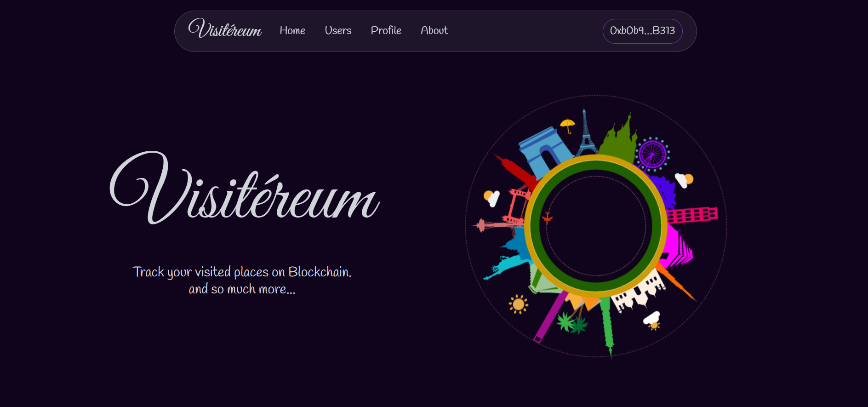Click the 0xb0b9...B313 wallet address button

642,31
